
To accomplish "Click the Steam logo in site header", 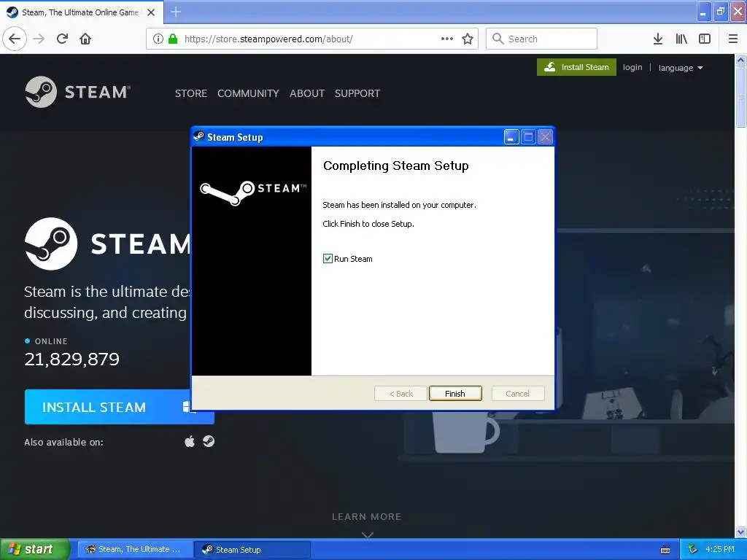I will [x=77, y=91].
